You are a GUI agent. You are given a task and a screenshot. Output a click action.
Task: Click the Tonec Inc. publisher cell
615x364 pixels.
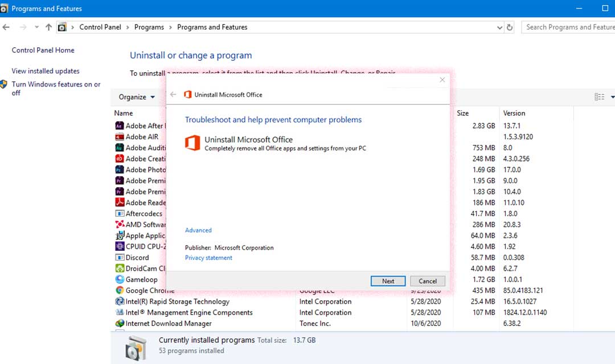coord(315,323)
